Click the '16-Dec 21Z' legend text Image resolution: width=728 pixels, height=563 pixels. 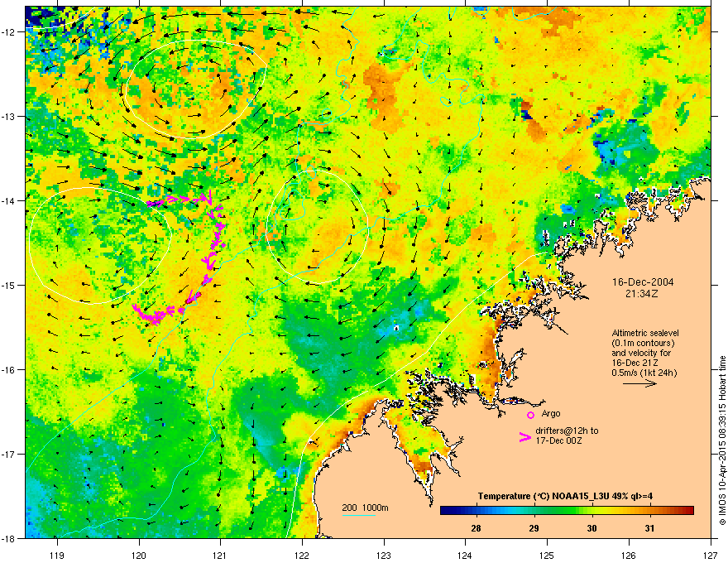click(x=635, y=363)
